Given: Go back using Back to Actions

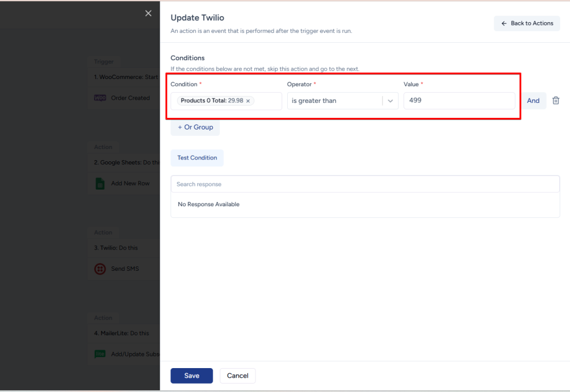Looking at the screenshot, I should point(527,23).
